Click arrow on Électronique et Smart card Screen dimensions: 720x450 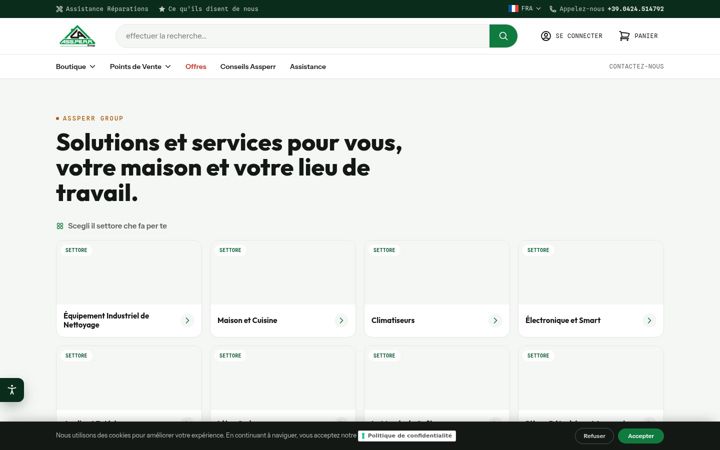pyautogui.click(x=649, y=320)
